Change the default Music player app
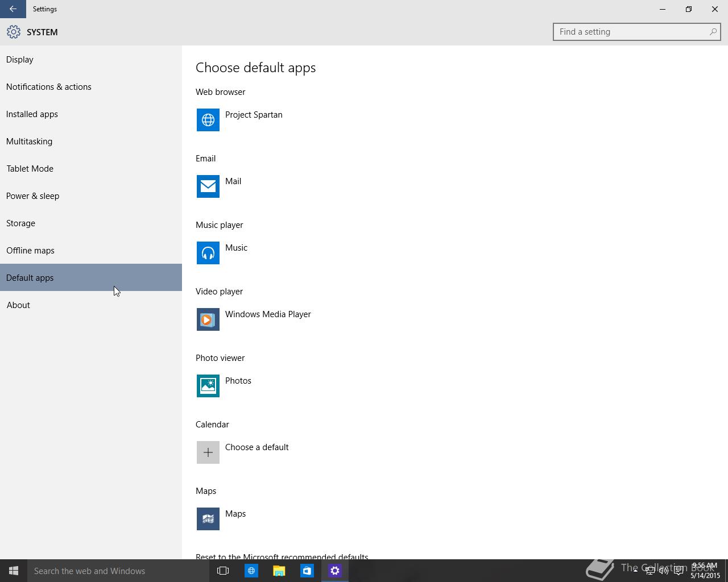The height and width of the screenshot is (582, 728). point(222,253)
